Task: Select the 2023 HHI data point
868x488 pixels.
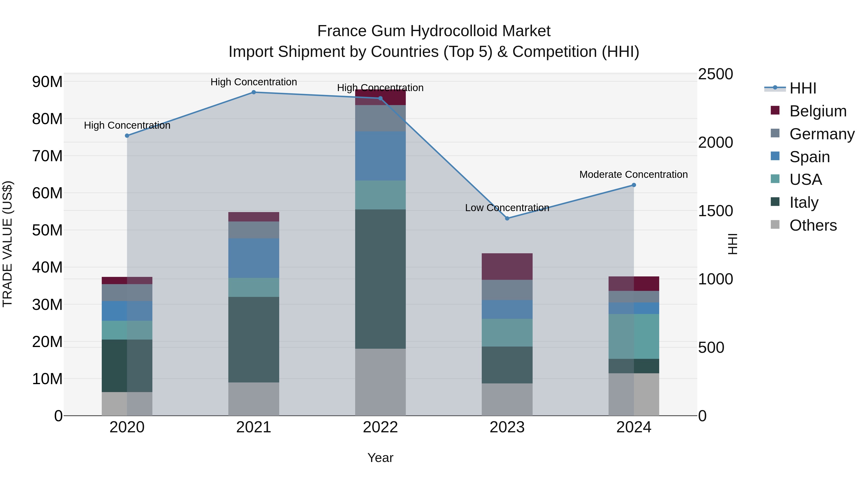Action: [507, 218]
